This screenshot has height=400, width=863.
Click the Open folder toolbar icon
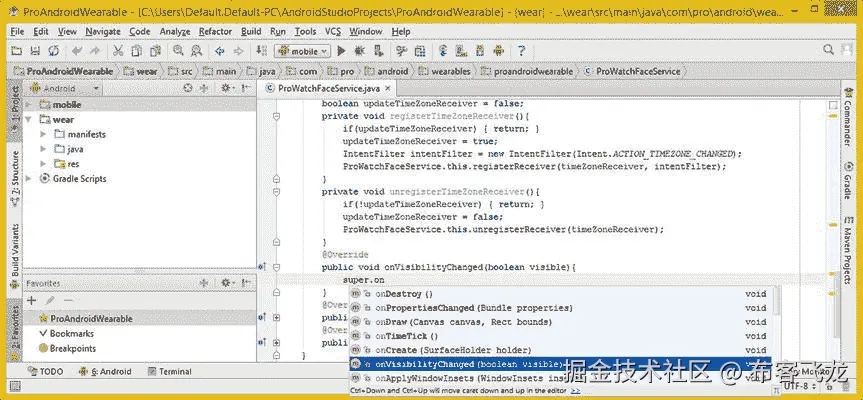(17, 51)
